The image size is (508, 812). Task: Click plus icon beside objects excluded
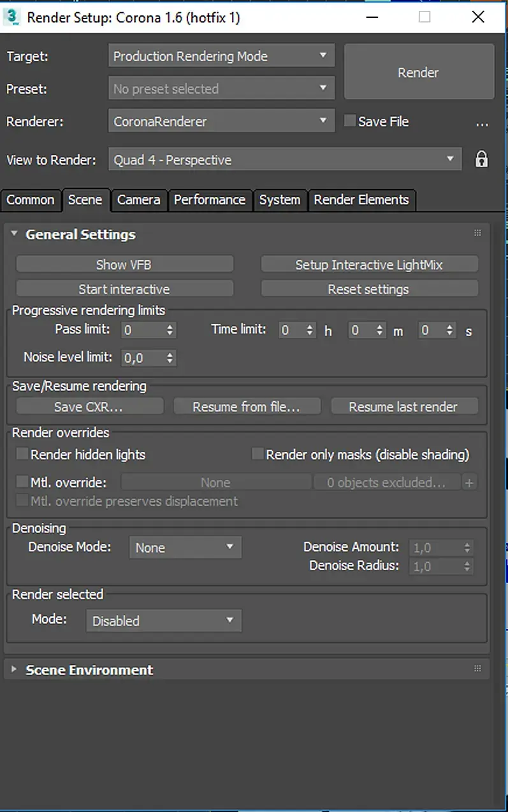469,483
